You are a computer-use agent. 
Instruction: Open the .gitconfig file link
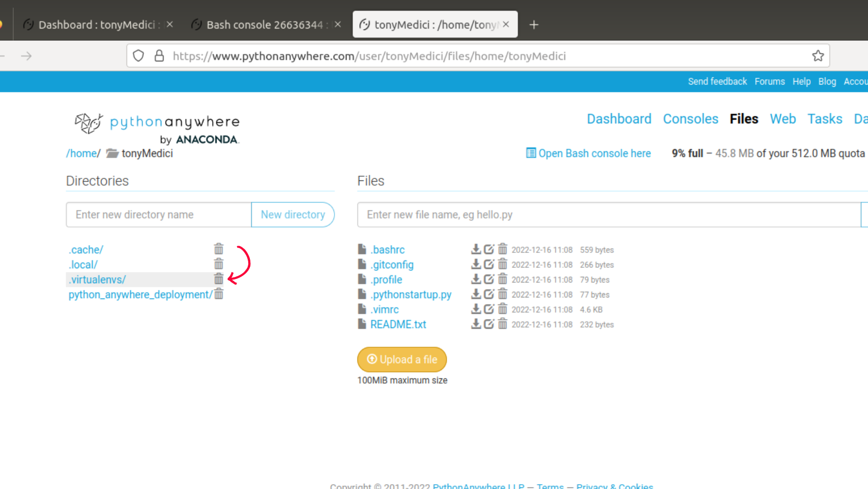392,264
